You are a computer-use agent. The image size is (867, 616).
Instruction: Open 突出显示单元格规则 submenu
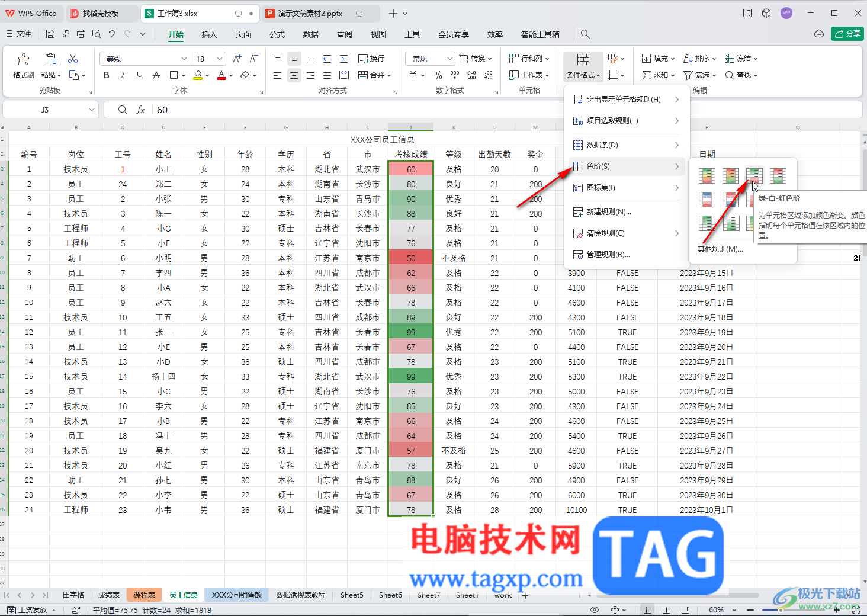pos(627,100)
